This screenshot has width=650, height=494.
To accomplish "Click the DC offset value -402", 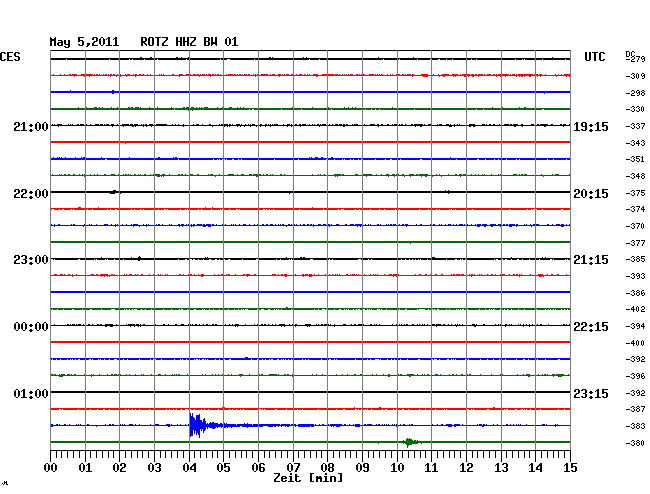I will coord(635,309).
